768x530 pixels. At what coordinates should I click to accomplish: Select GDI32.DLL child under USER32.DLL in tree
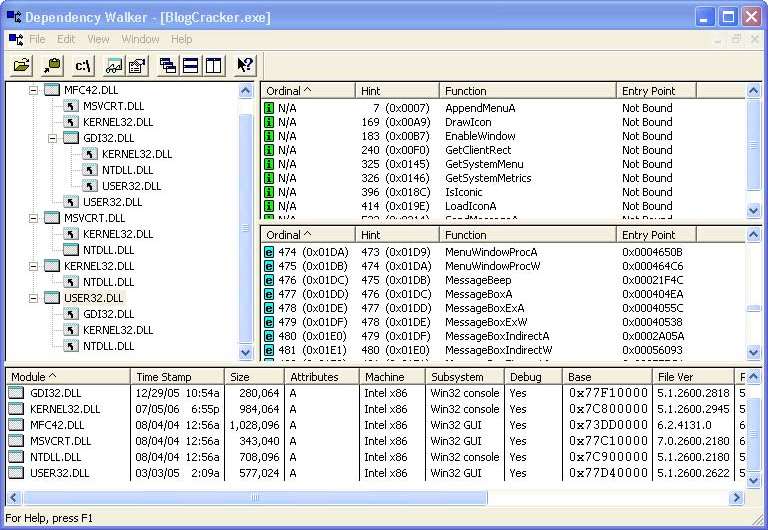tap(108, 314)
